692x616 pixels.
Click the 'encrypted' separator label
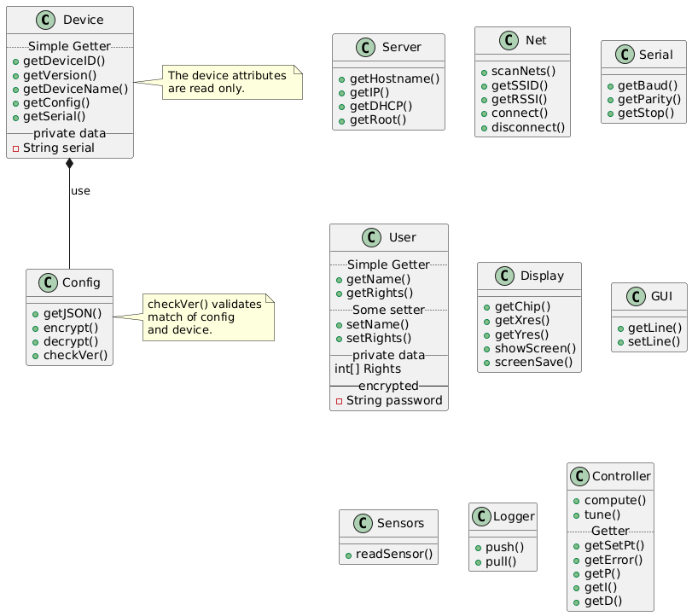(x=388, y=386)
